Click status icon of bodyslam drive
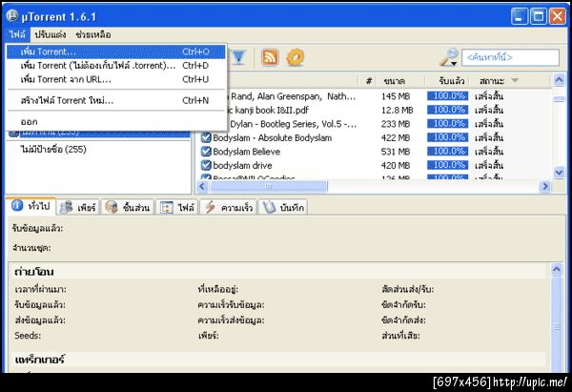The width and height of the screenshot is (572, 392). tap(206, 165)
